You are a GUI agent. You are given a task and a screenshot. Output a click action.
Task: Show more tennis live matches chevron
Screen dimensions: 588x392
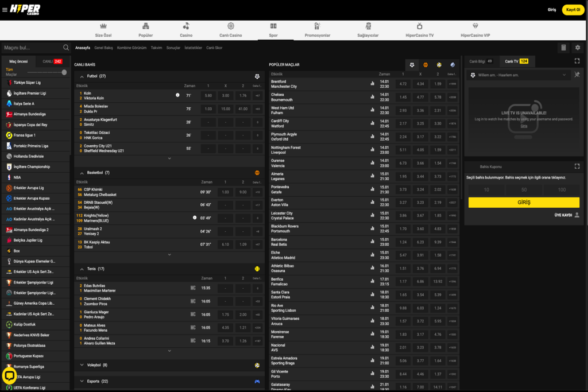[x=169, y=351]
